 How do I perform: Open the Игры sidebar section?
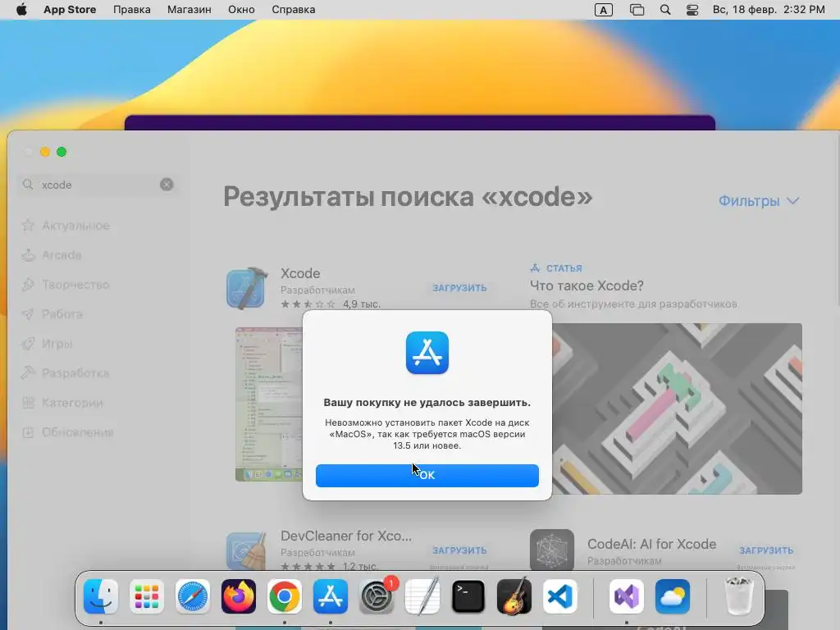[x=57, y=344]
